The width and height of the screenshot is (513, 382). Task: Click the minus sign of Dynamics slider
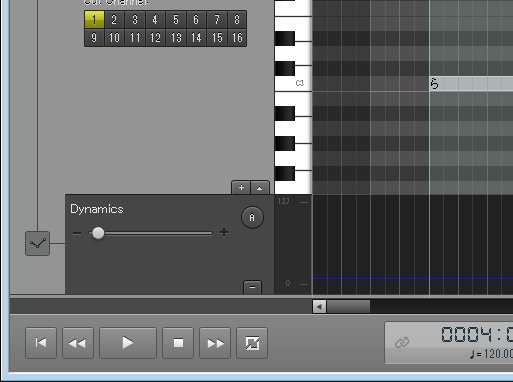click(77, 233)
